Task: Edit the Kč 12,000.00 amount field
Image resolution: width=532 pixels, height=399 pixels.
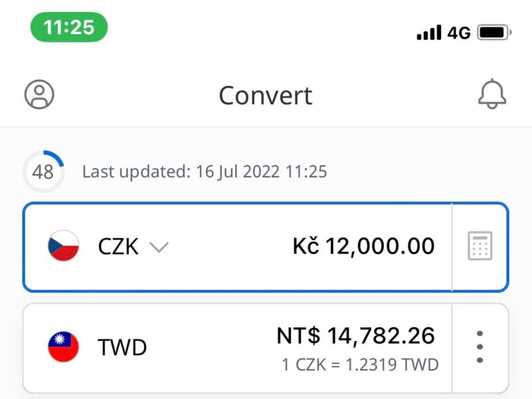Action: click(364, 246)
